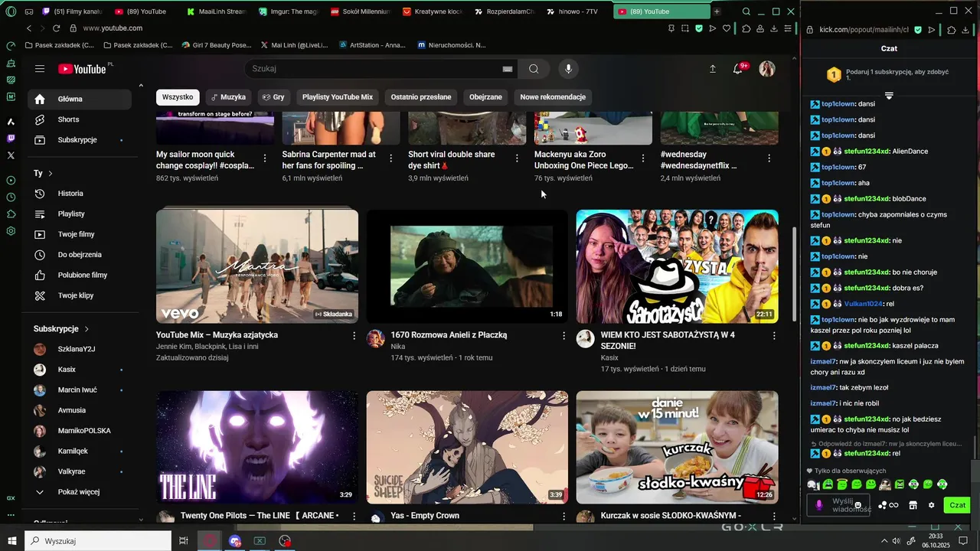Show hidden system tray icons
This screenshot has height=551, width=980.
[884, 541]
